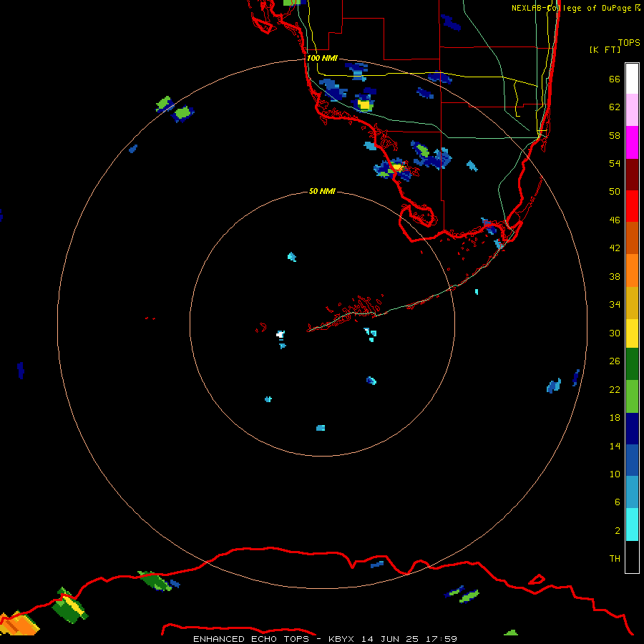Click the white echo cell inside 50 NMI ring
The image size is (644, 644).
pos(280,334)
